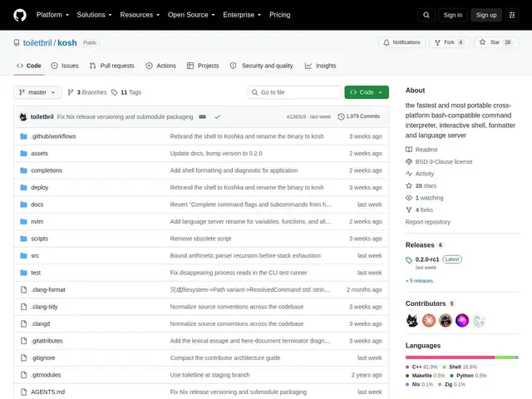Click the eye icon beside 1 watching
The width and height of the screenshot is (532, 399).
point(409,198)
